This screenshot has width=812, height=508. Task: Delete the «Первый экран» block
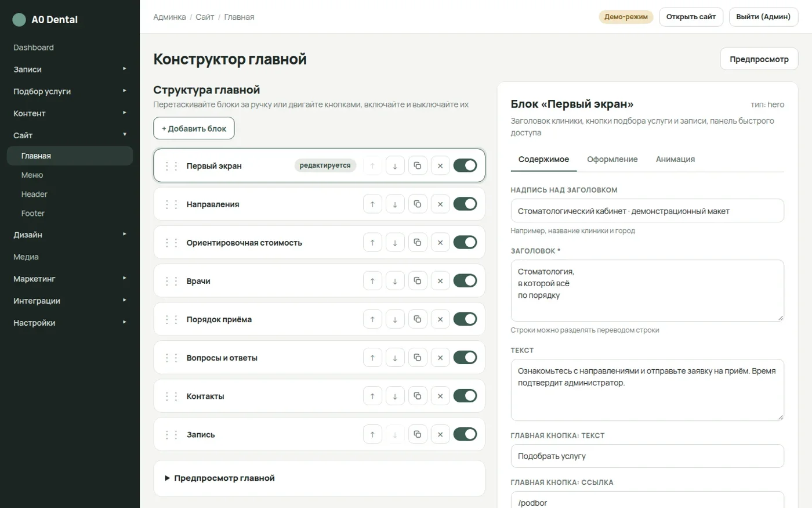point(440,166)
